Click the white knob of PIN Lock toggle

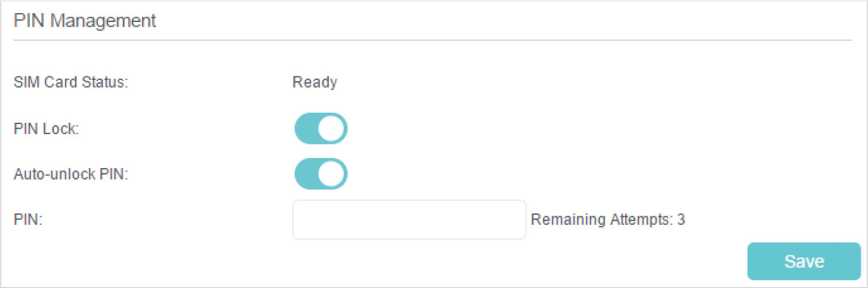click(x=333, y=129)
